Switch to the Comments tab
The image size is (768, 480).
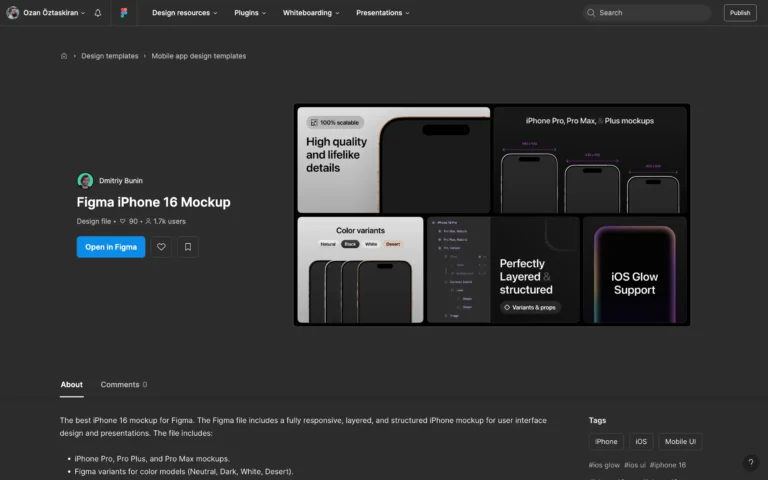(123, 384)
